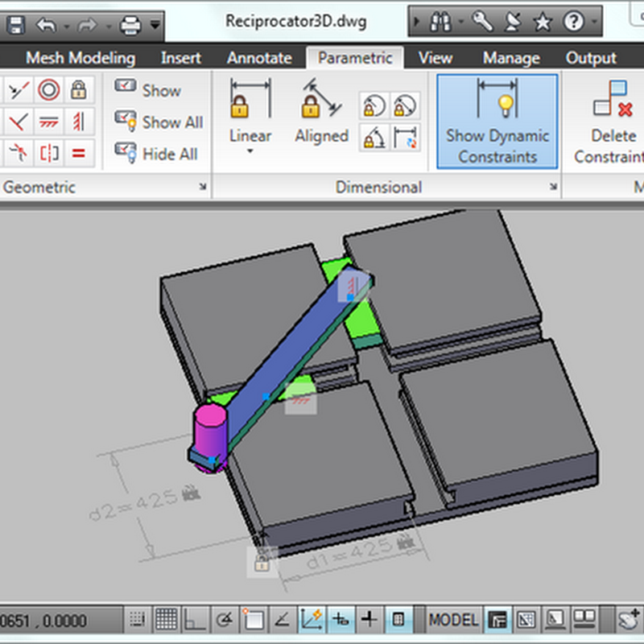Click Hide All constraints button
This screenshot has height=644, width=644.
point(155,153)
